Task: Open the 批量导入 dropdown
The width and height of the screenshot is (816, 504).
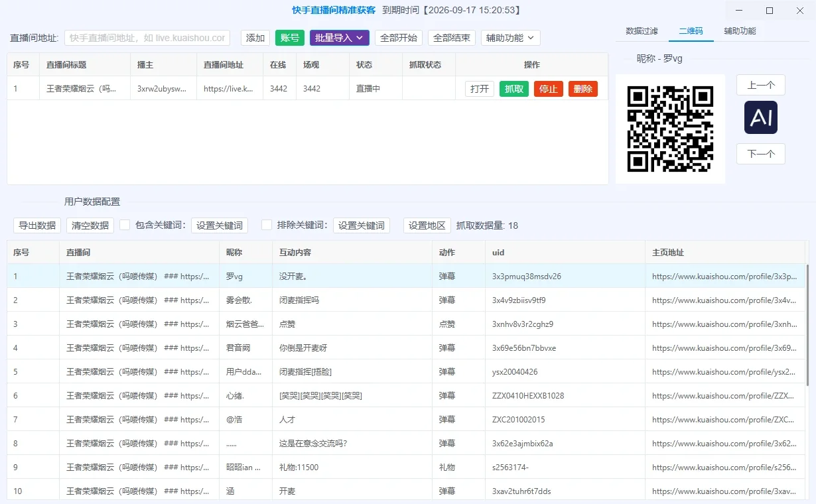Action: 339,38
